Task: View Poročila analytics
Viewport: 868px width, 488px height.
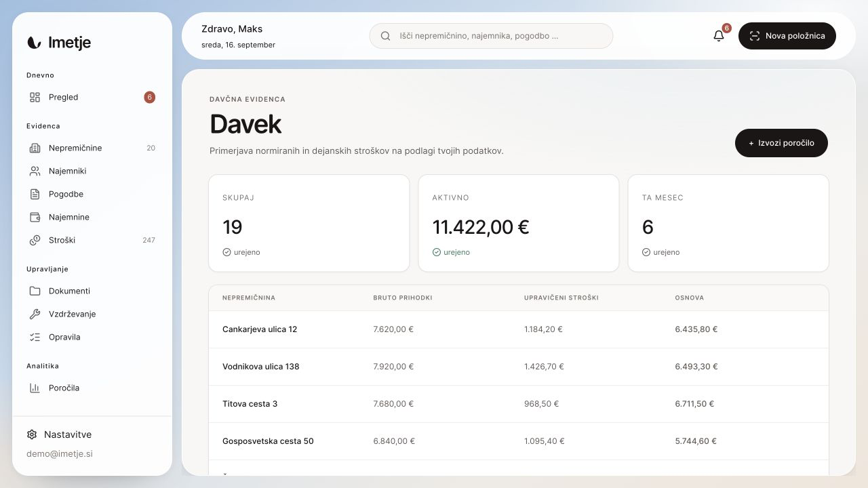Action: (x=92, y=388)
